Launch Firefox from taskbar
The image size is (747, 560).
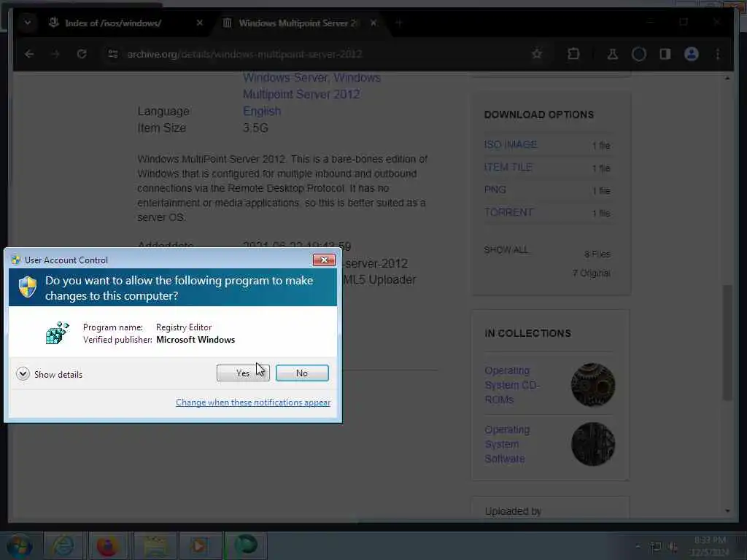[108, 546]
